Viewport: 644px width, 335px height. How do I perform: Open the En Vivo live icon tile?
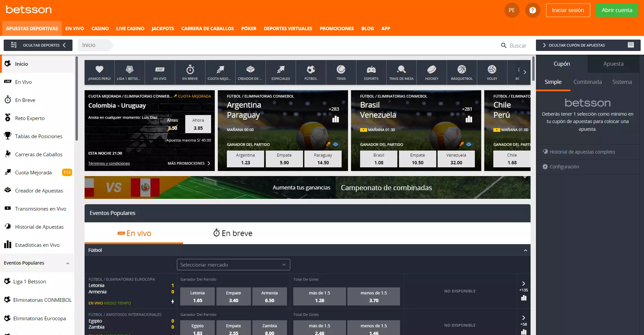coord(160,72)
